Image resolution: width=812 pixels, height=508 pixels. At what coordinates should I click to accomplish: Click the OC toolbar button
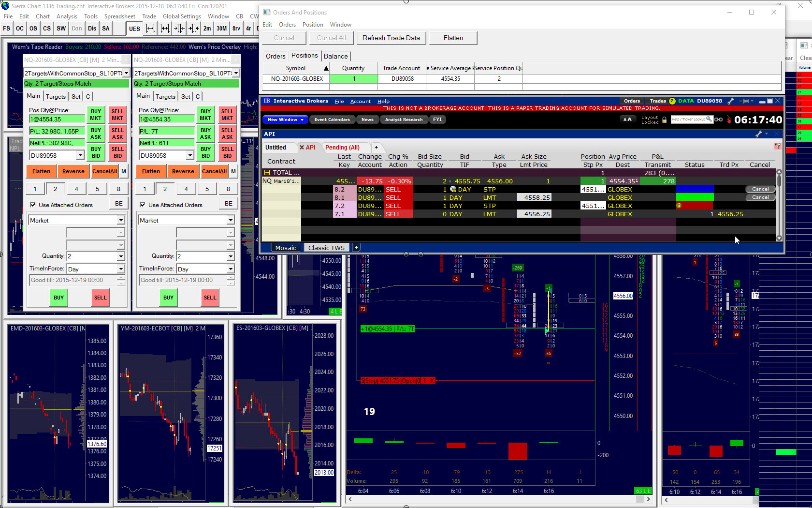click(20, 29)
